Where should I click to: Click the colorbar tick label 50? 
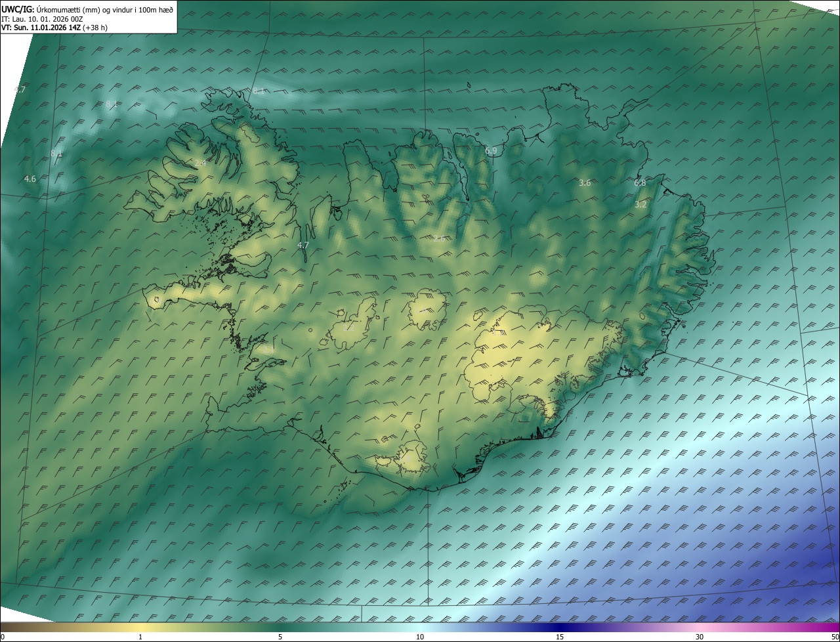(835, 637)
